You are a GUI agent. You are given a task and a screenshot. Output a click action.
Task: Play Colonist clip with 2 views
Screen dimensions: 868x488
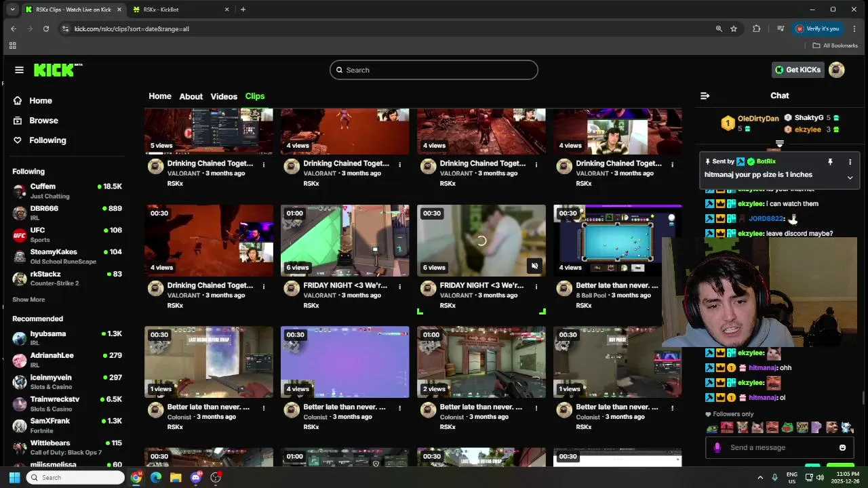click(481, 362)
